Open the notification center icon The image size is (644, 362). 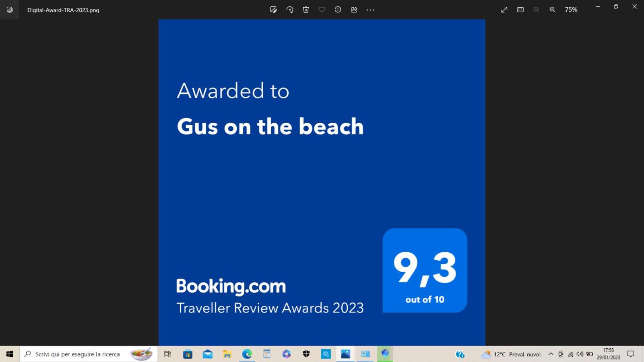point(631,354)
